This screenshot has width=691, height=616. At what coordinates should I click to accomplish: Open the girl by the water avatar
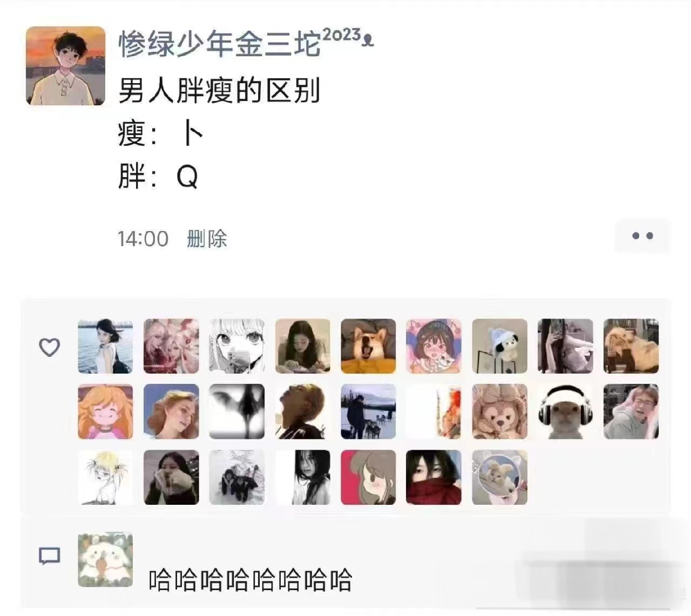(105, 346)
